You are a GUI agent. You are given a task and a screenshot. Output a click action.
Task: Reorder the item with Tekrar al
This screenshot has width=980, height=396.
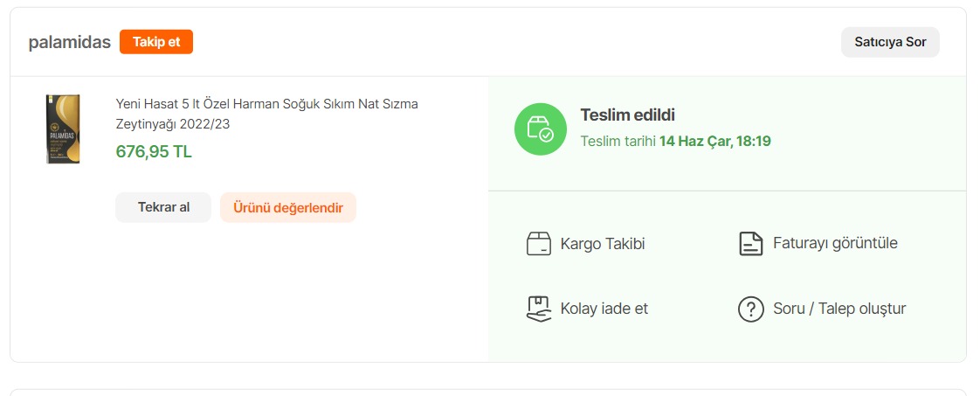click(163, 207)
